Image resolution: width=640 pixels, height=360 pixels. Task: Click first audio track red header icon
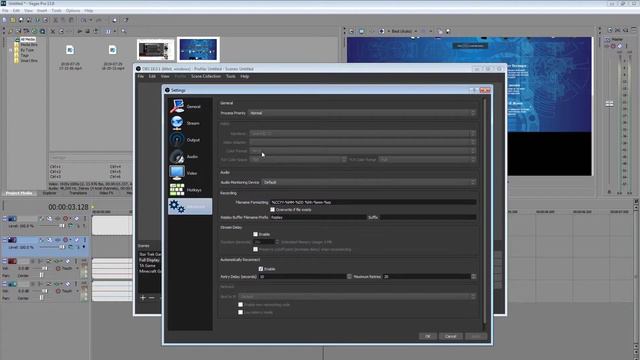(12, 261)
